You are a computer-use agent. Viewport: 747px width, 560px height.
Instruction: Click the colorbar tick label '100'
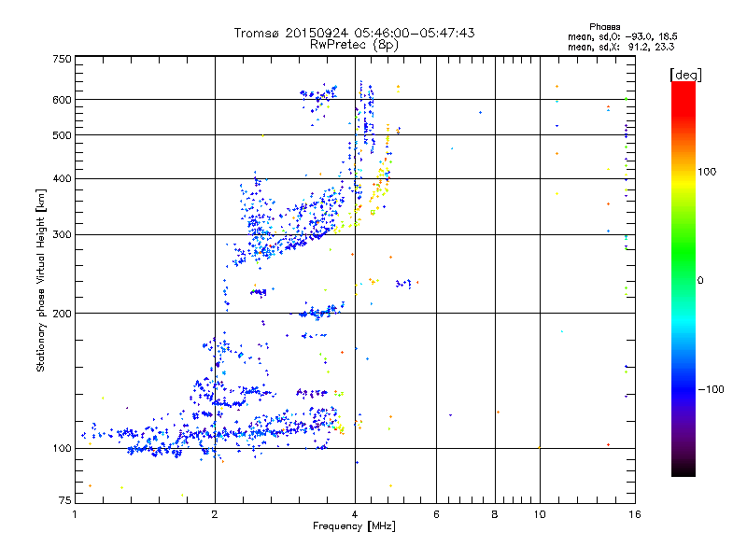707,172
